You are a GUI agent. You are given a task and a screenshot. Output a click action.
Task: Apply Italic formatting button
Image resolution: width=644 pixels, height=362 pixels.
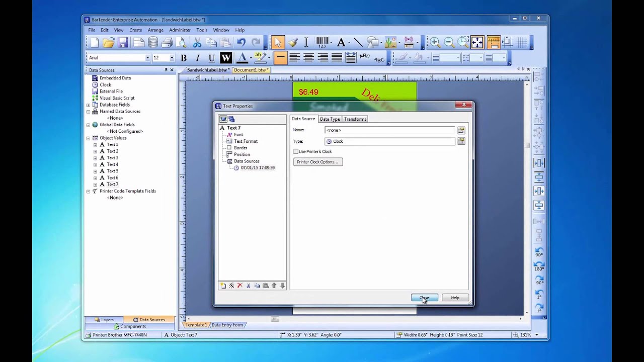tap(198, 58)
